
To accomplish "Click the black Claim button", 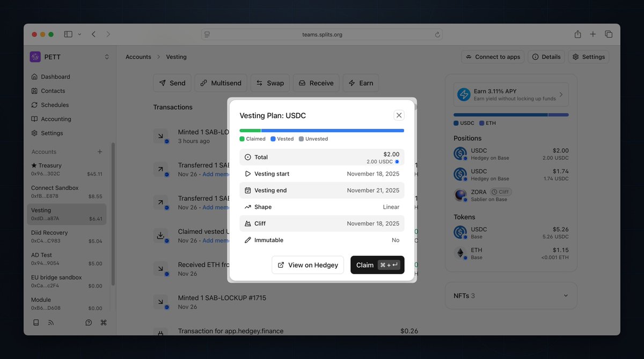I will tap(377, 265).
